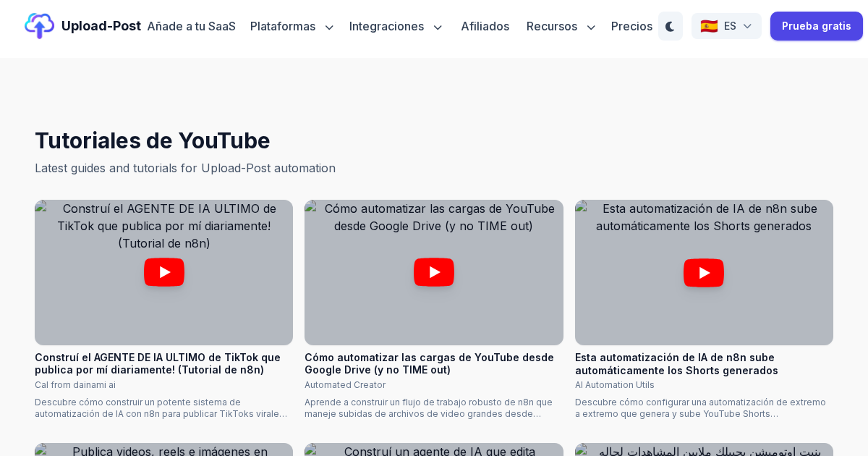Expand the Recursos menu chevron
Viewport: 868px width, 456px height.
[591, 27]
